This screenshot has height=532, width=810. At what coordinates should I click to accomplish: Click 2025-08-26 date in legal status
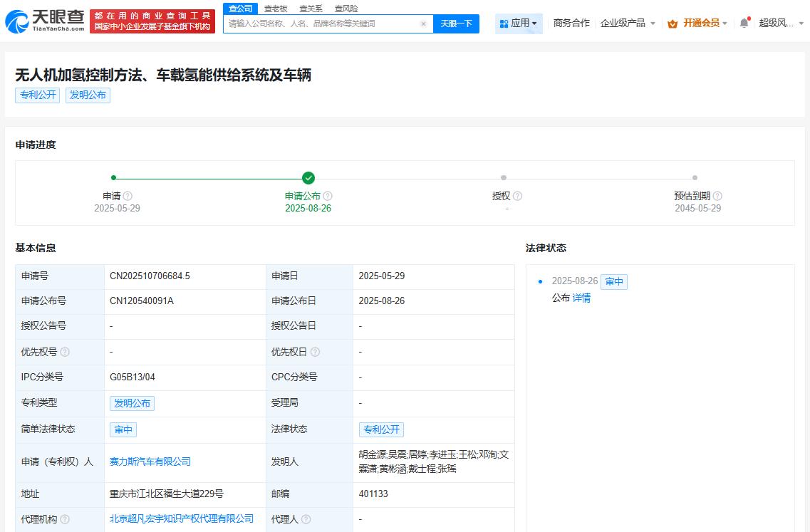tap(574, 281)
